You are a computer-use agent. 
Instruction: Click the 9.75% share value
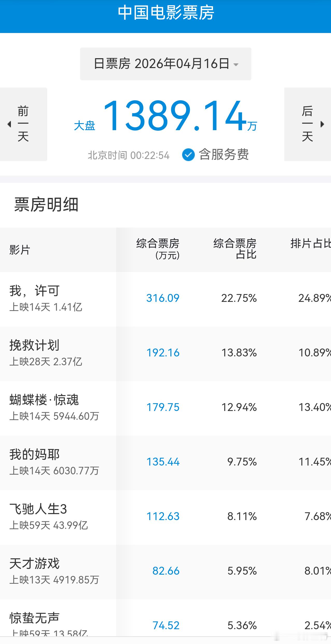click(x=242, y=462)
